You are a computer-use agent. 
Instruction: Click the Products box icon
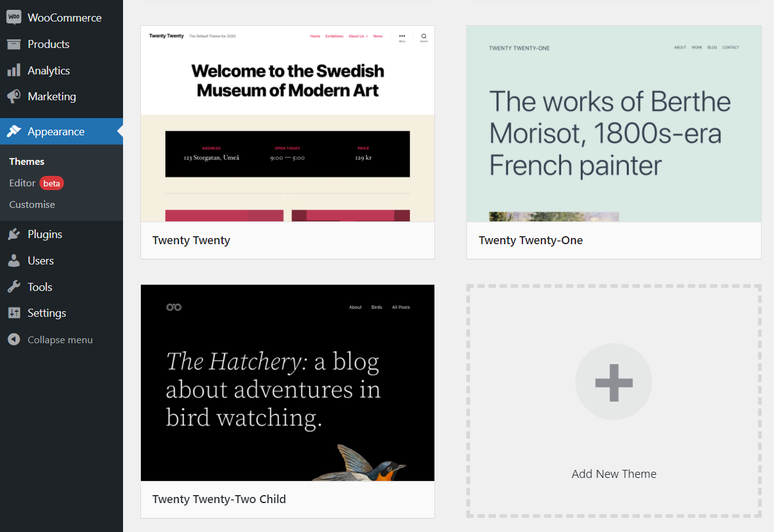[x=14, y=44]
